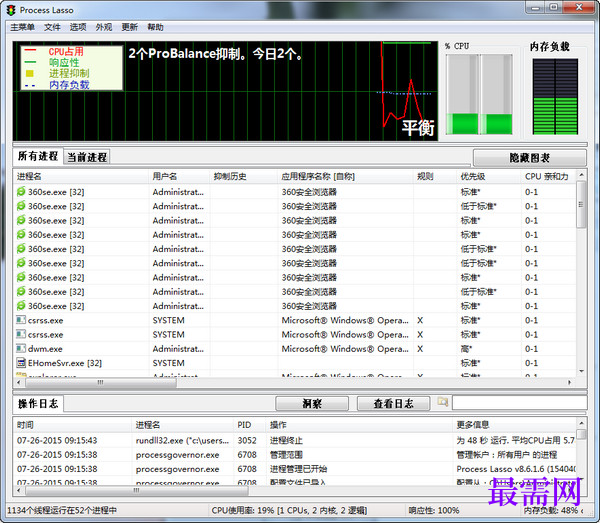Image resolution: width=600 pixels, height=523 pixels.
Task: Select the rundll32.exe log entry
Action: (x=295, y=440)
